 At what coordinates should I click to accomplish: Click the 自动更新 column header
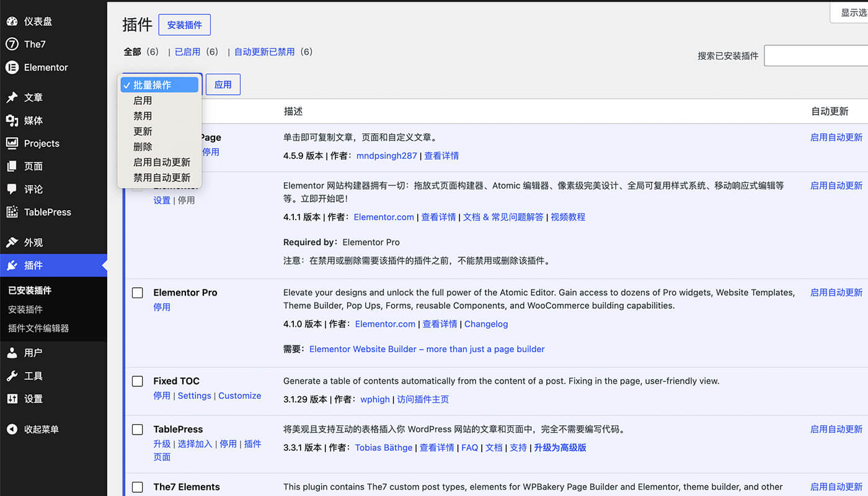[x=830, y=112]
